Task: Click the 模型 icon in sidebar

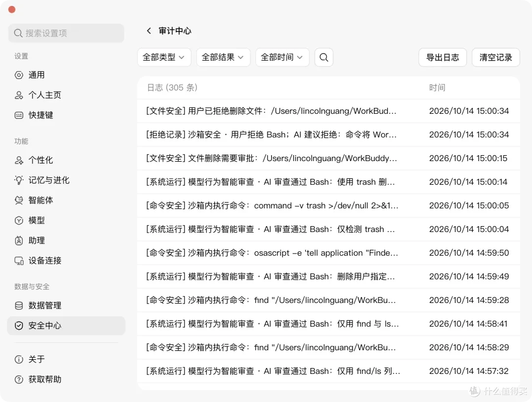Action: tap(19, 221)
